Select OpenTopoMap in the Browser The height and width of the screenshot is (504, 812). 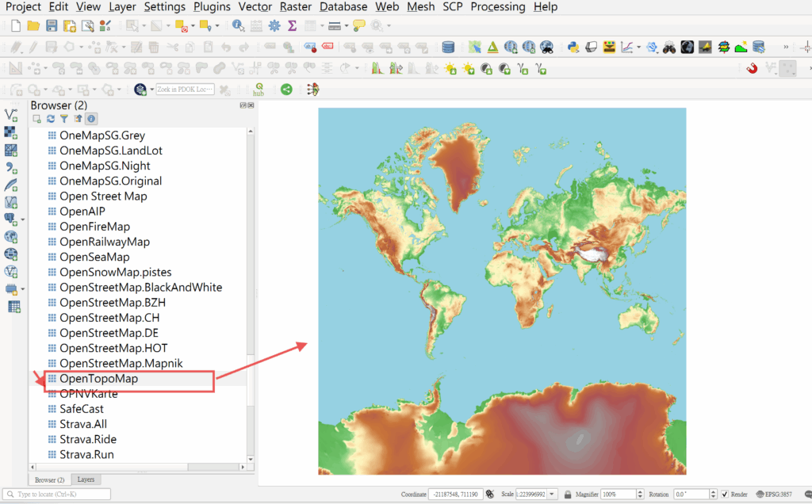pos(98,379)
